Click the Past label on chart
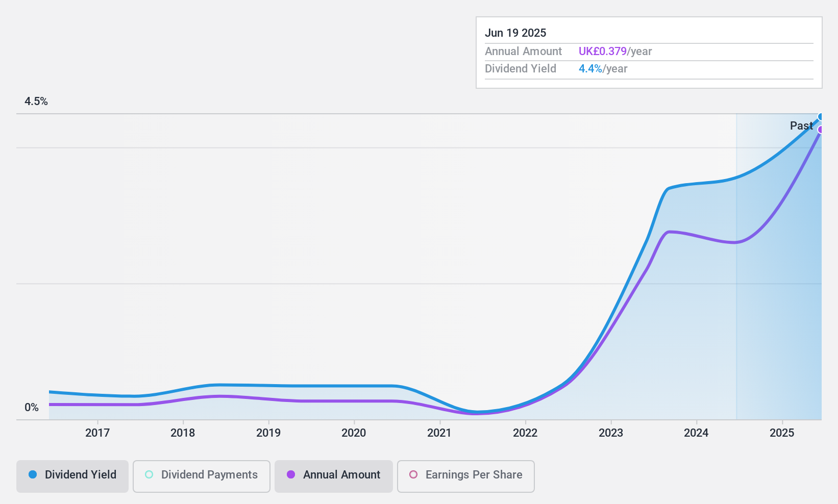This screenshot has height=504, width=838. pyautogui.click(x=801, y=125)
